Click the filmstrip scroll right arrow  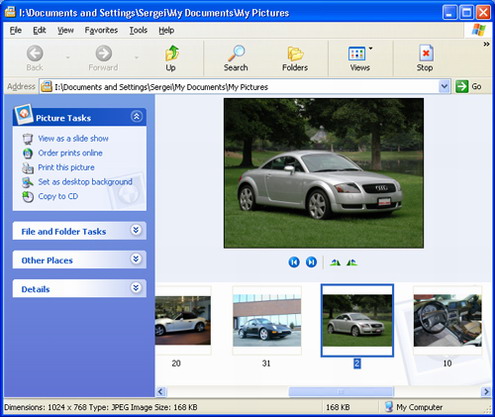486,391
